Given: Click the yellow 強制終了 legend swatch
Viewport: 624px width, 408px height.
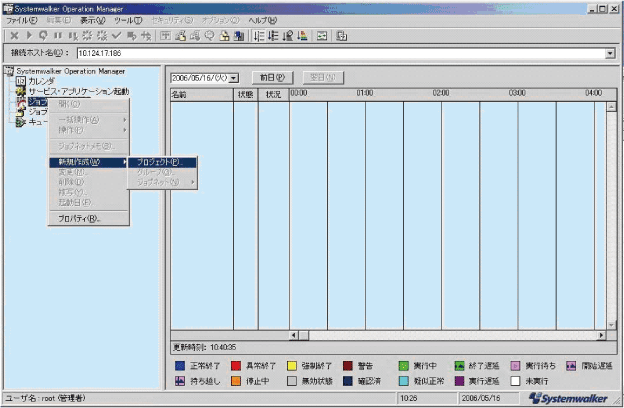Looking at the screenshot, I should point(292,365).
